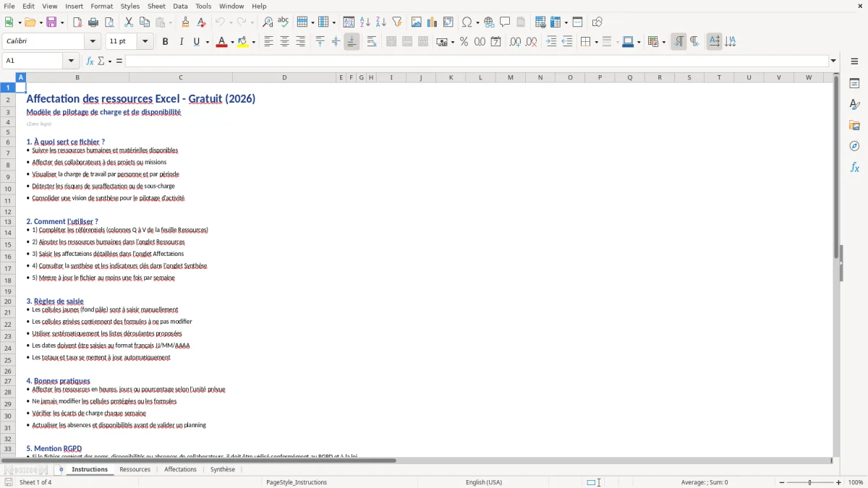Open the Paste options dropdown arrow
Viewport: 868px width, 488px height.
point(171,22)
